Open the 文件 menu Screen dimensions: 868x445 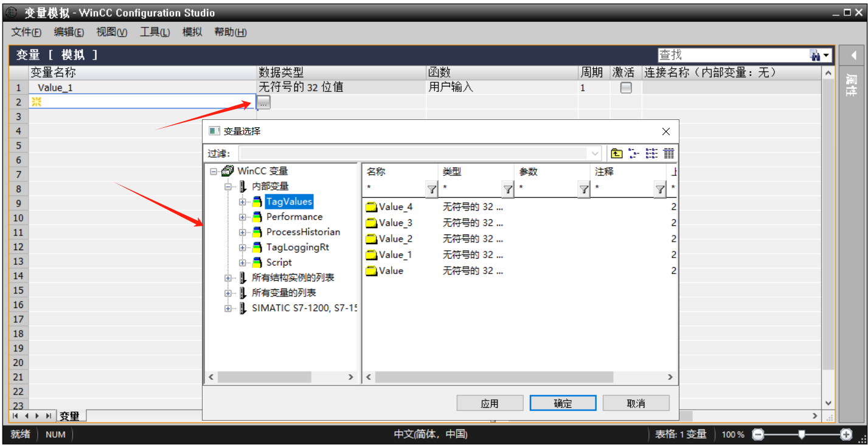point(27,32)
